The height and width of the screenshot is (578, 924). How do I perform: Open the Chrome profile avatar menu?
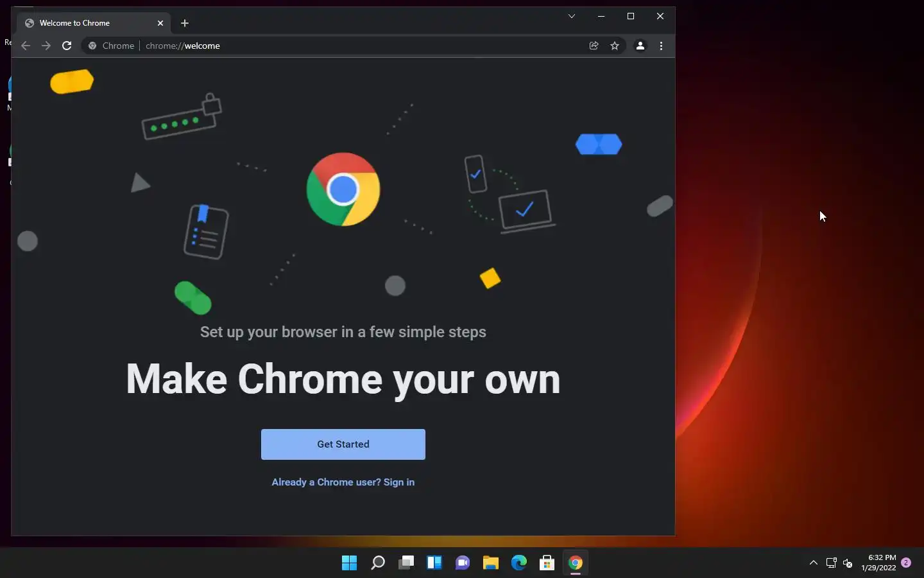[640, 46]
